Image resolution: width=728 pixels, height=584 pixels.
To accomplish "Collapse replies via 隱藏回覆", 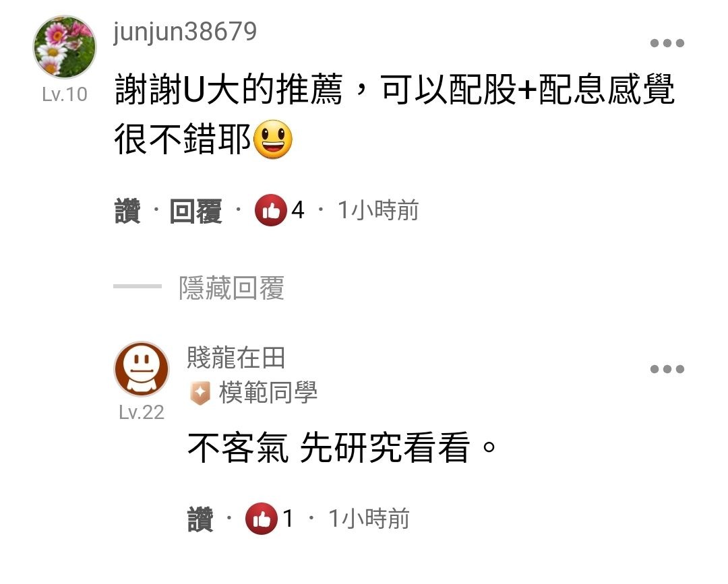I will (231, 288).
